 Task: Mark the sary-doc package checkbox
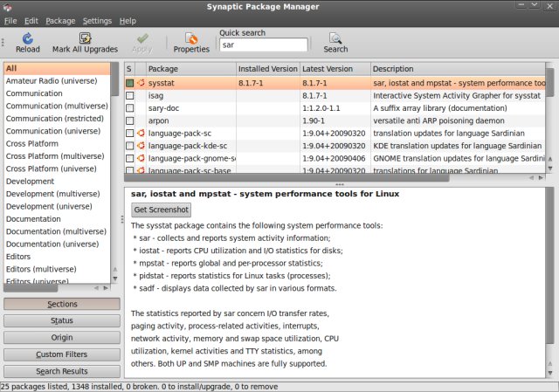(130, 108)
